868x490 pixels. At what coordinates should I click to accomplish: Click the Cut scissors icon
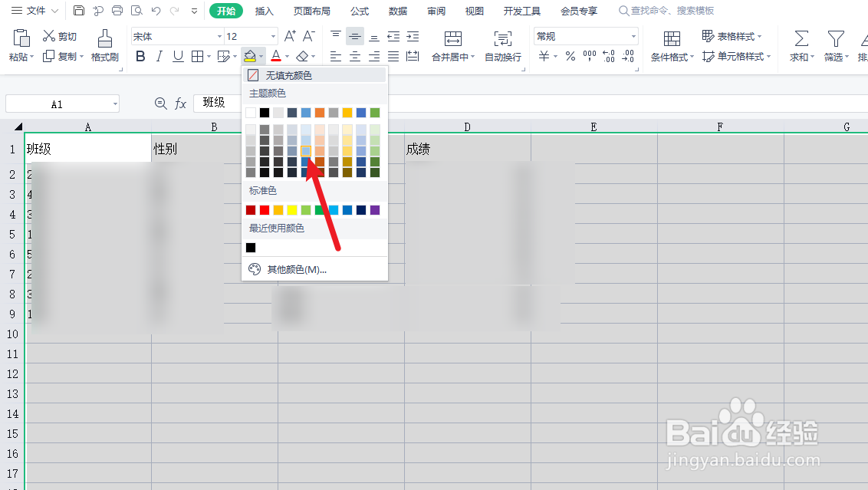(49, 36)
